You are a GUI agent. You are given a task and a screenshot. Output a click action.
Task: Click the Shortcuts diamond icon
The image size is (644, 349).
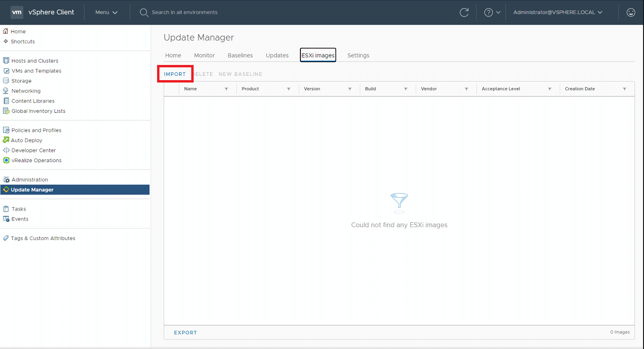pyautogui.click(x=6, y=41)
